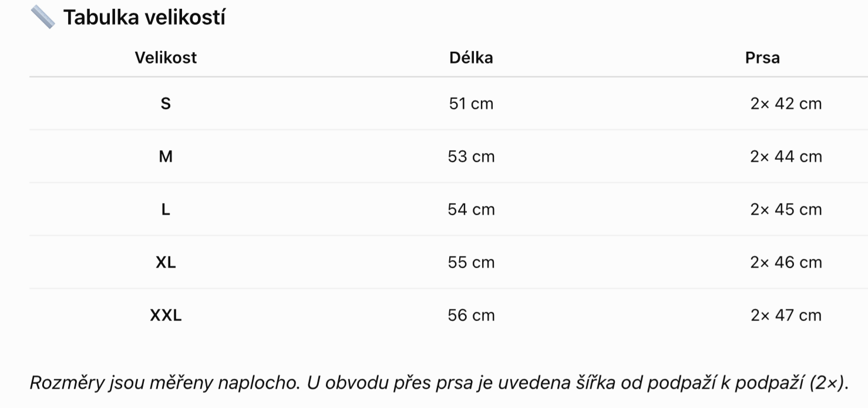Click the 56 cm length cell

pos(471,315)
